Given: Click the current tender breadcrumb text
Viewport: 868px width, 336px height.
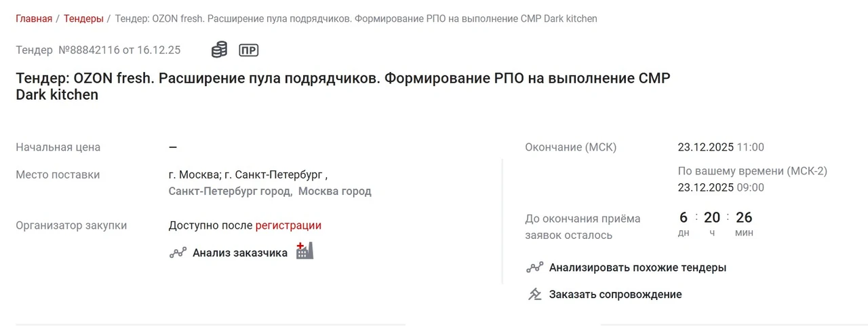Looking at the screenshot, I should 356,18.
